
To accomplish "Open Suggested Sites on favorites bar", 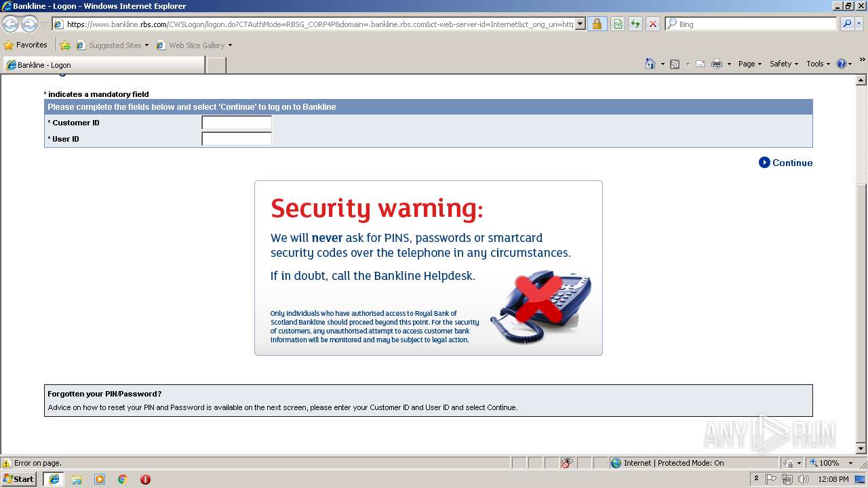I will click(x=112, y=45).
